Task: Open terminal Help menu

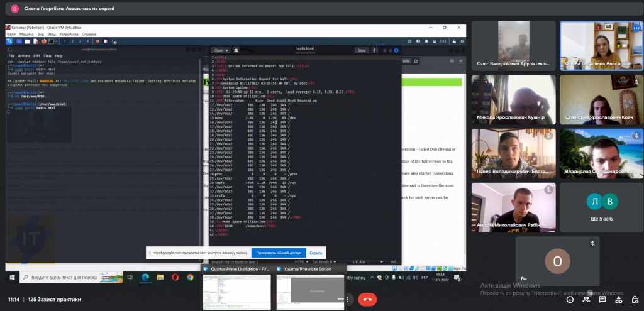Action: [58, 56]
